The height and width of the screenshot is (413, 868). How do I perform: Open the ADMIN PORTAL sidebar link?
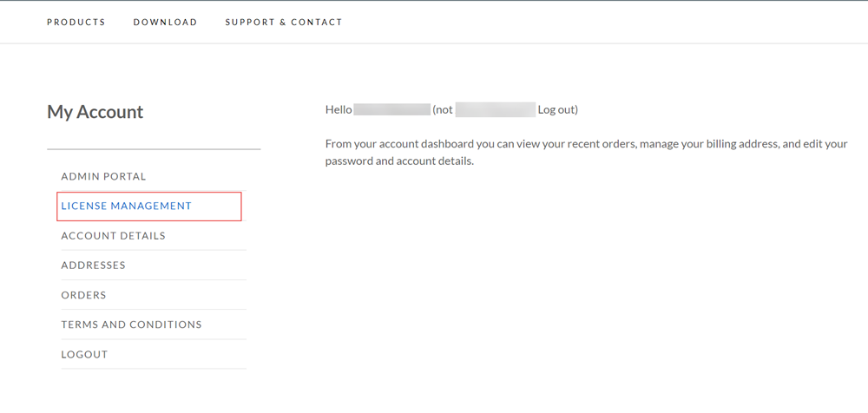coord(103,177)
